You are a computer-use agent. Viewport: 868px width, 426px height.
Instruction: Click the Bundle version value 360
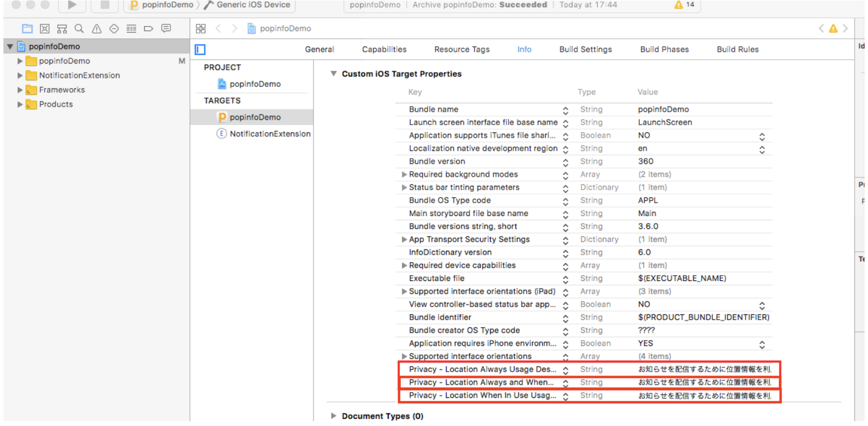point(645,162)
